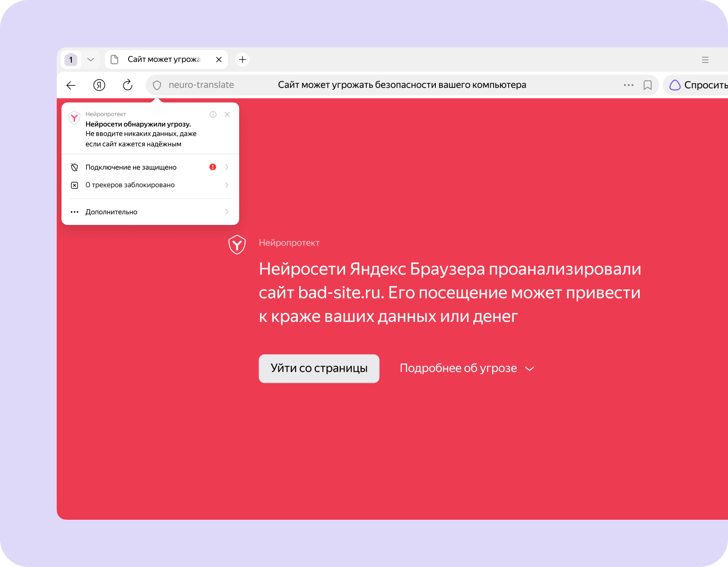Click the shield protection icon in address bar
This screenshot has width=728, height=567.
point(157,85)
